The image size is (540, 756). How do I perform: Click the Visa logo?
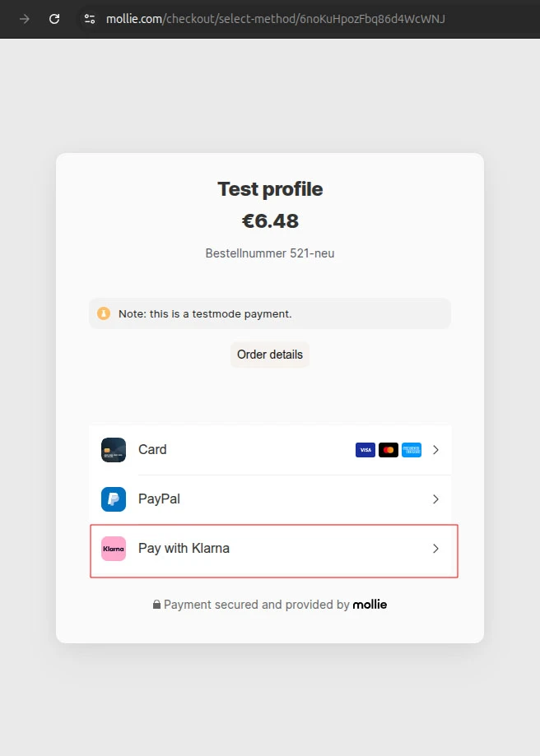coord(365,450)
